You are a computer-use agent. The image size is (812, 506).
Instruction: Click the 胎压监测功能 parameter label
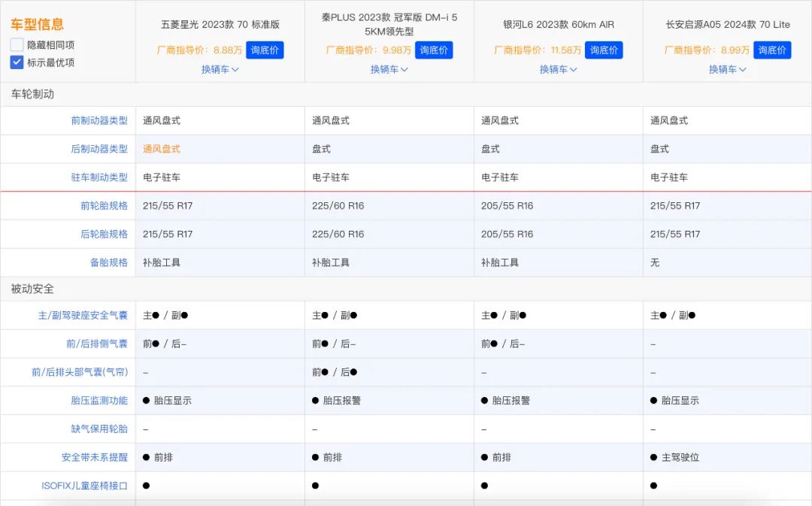coord(99,401)
